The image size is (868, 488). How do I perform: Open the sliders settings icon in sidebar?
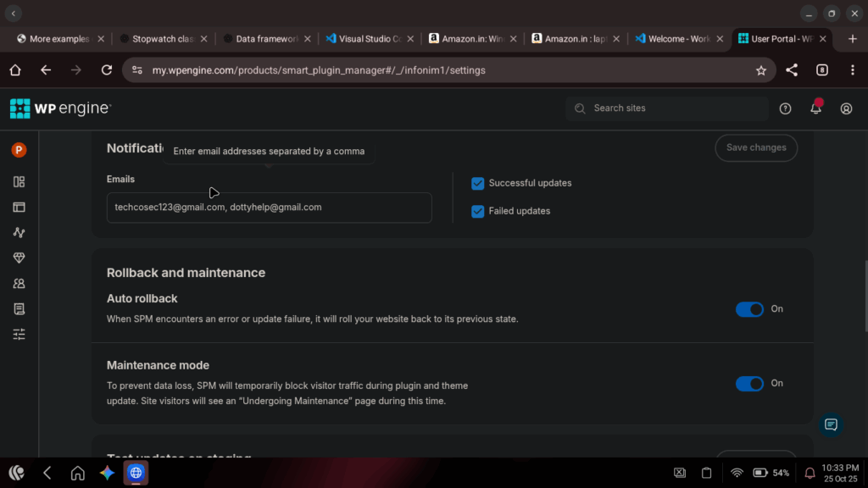[19, 335]
